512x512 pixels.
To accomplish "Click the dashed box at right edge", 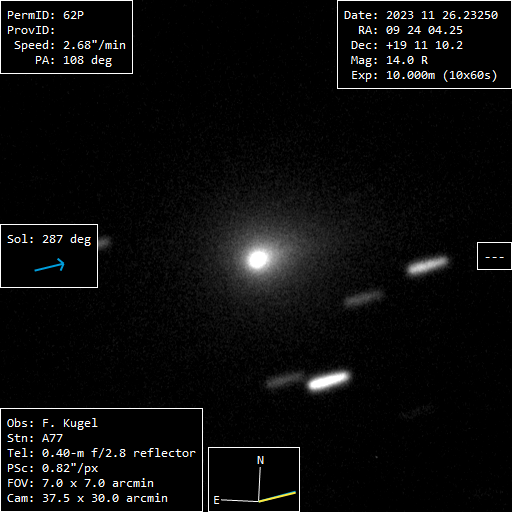I will pyautogui.click(x=494, y=256).
